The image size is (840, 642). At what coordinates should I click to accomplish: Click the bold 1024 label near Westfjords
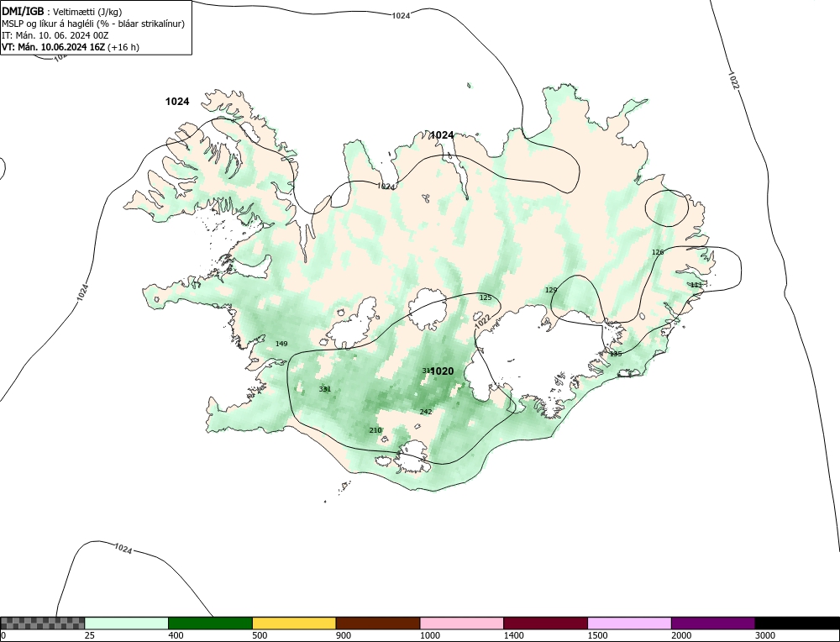point(177,102)
